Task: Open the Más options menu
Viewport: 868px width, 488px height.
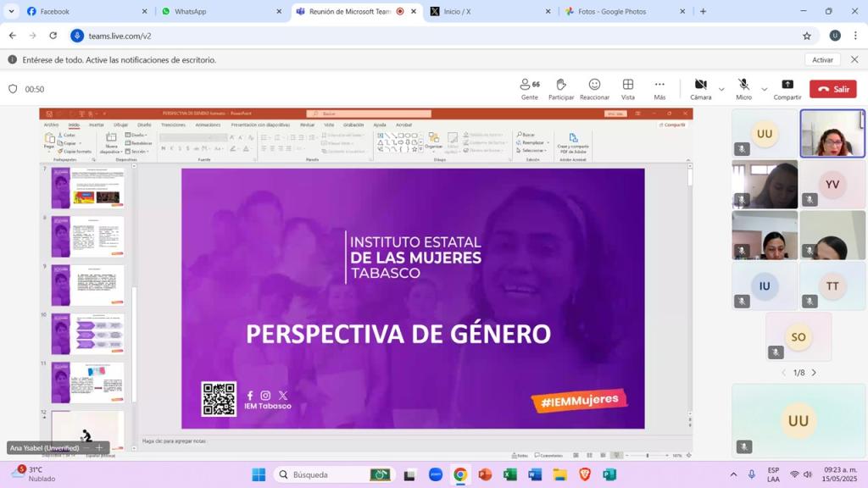Action: [659, 88]
